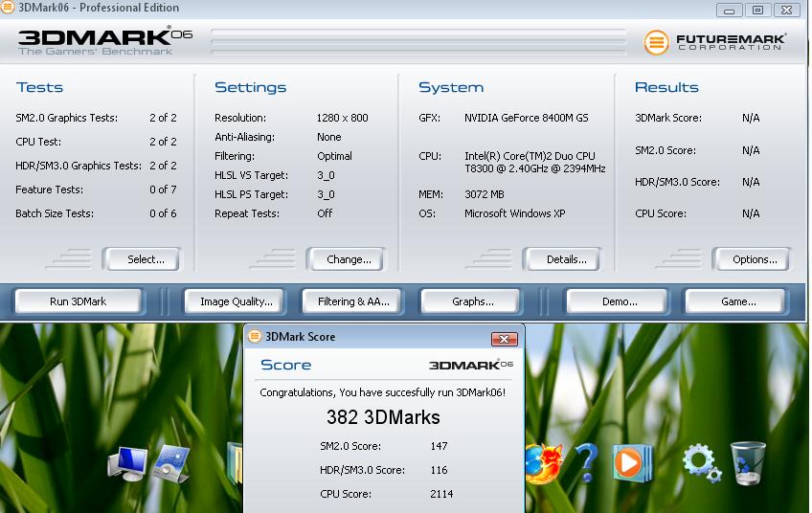
Task: Click Change... under Settings
Action: point(345,259)
